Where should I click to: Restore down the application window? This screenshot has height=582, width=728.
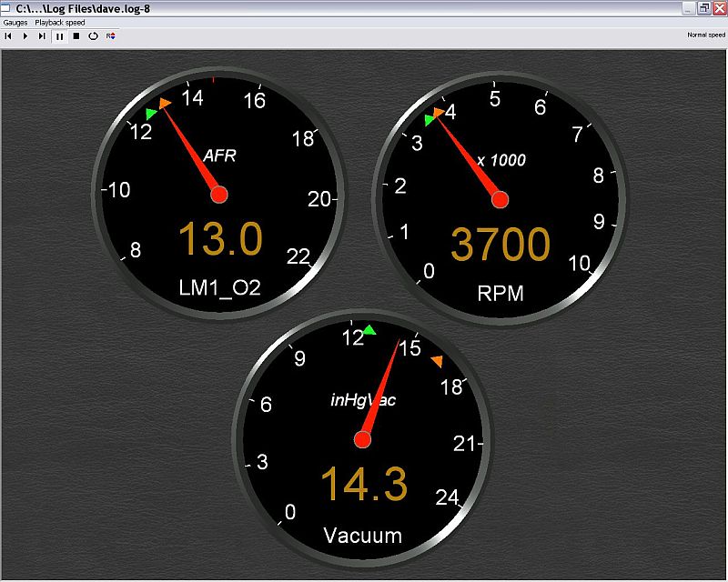pos(703,8)
